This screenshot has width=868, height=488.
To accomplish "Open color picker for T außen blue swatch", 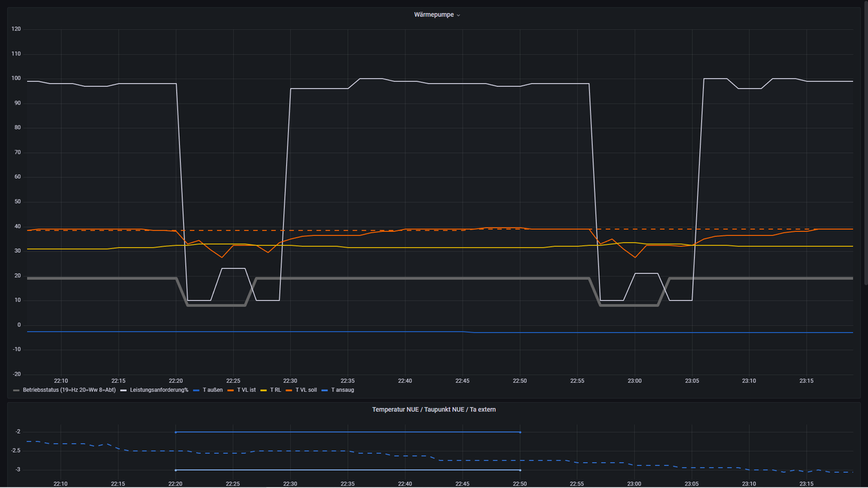I will pyautogui.click(x=197, y=390).
